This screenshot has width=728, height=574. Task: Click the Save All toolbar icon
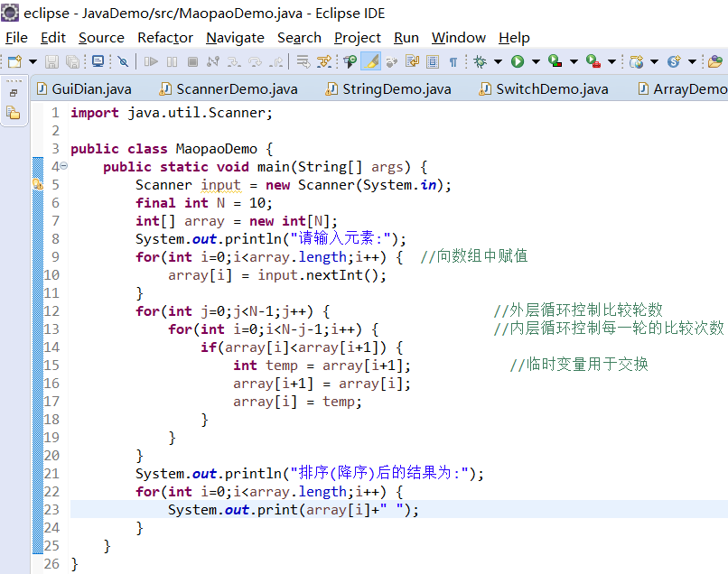click(72, 61)
